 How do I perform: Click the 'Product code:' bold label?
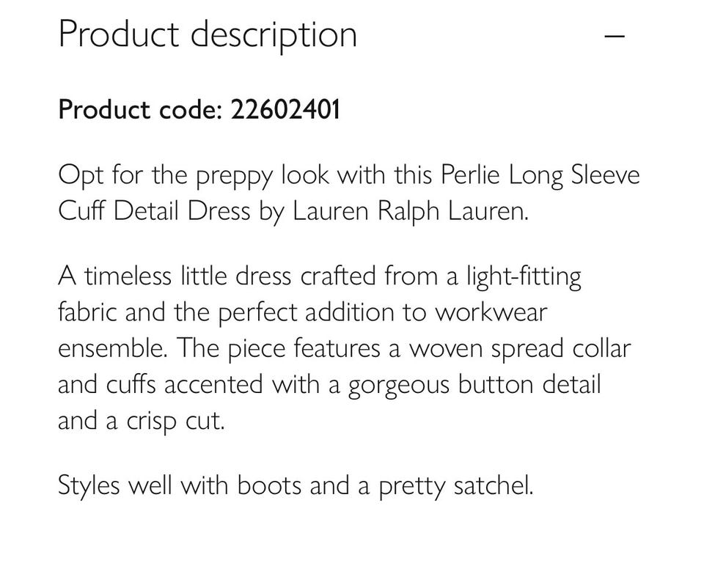141,109
